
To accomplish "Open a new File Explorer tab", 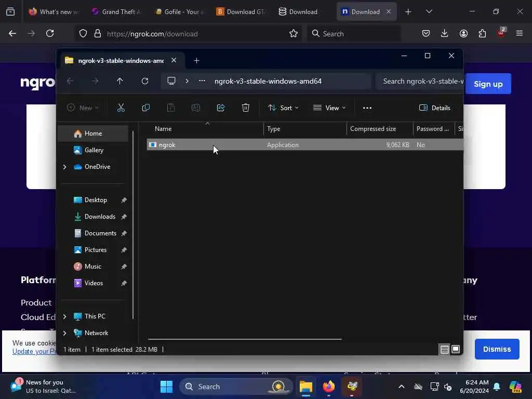I will point(196,61).
